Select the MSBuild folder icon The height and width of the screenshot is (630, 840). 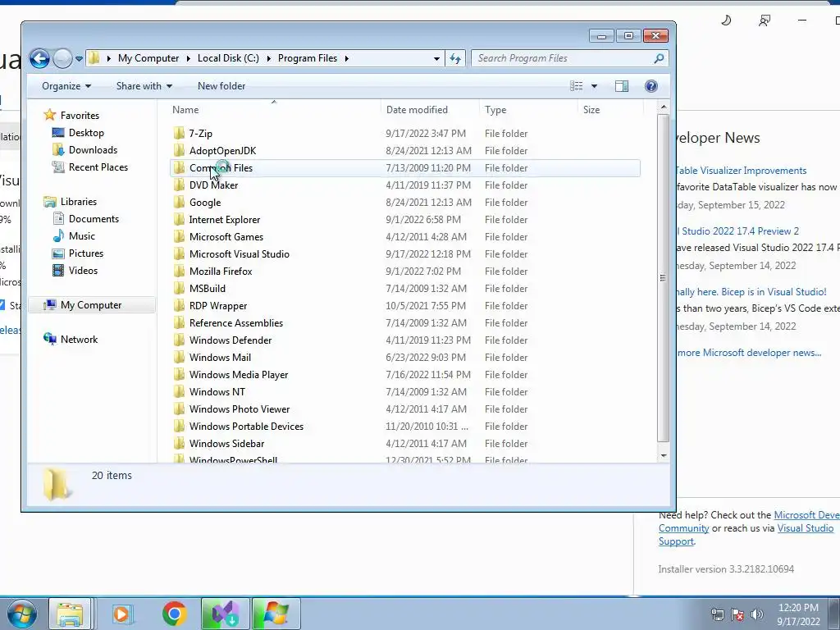(180, 288)
